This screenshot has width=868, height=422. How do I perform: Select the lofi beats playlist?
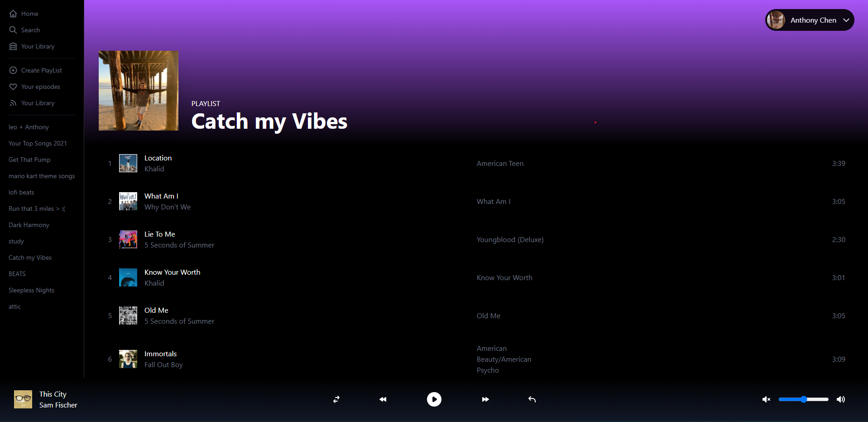tap(21, 192)
